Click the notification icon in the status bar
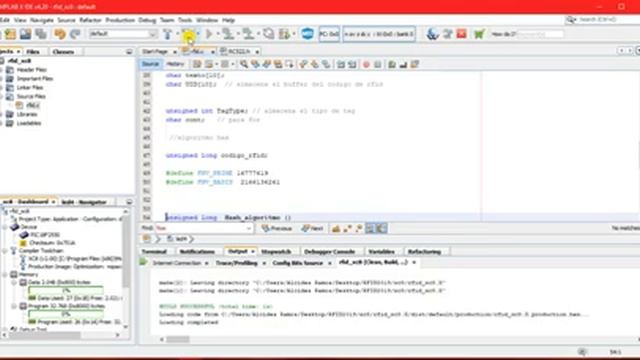This screenshot has width=640, height=360. [x=582, y=352]
